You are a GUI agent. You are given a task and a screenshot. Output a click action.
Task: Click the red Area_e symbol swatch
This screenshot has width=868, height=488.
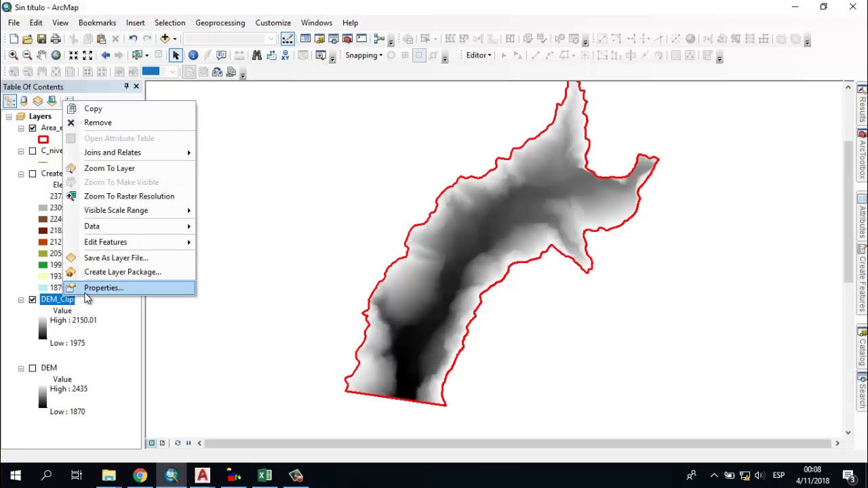coord(43,140)
